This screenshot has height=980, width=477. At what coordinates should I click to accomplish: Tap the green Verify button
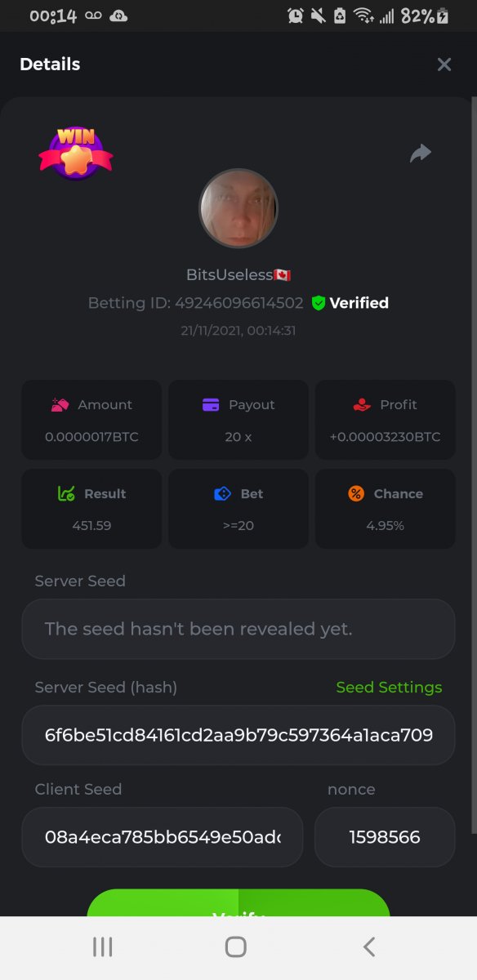(x=238, y=903)
